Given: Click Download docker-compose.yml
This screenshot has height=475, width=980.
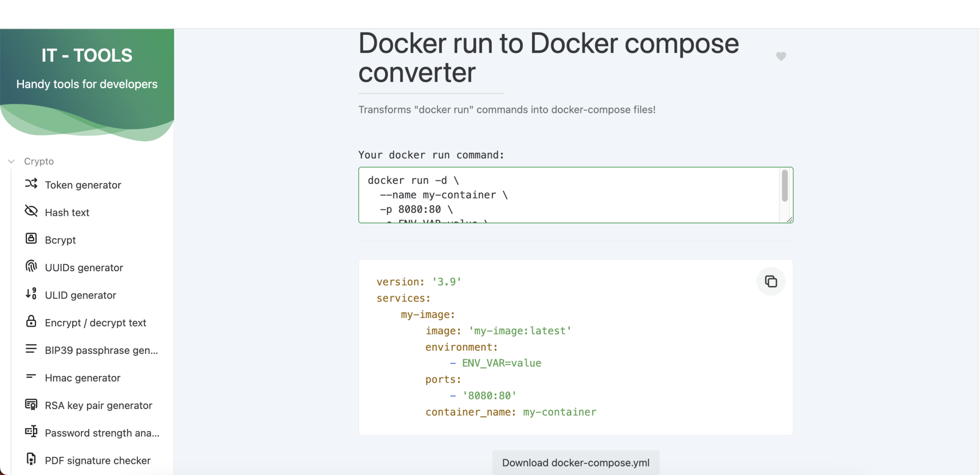Looking at the screenshot, I should pyautogui.click(x=575, y=462).
